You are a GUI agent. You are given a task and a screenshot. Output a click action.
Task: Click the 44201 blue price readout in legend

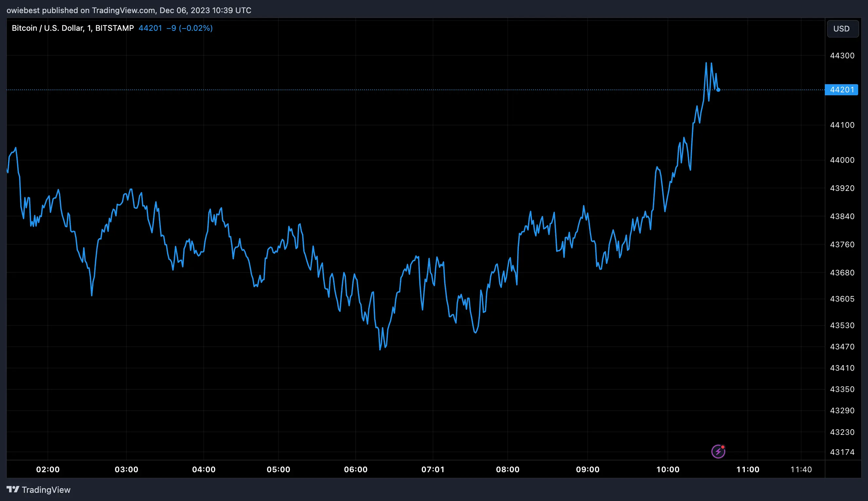pos(150,28)
